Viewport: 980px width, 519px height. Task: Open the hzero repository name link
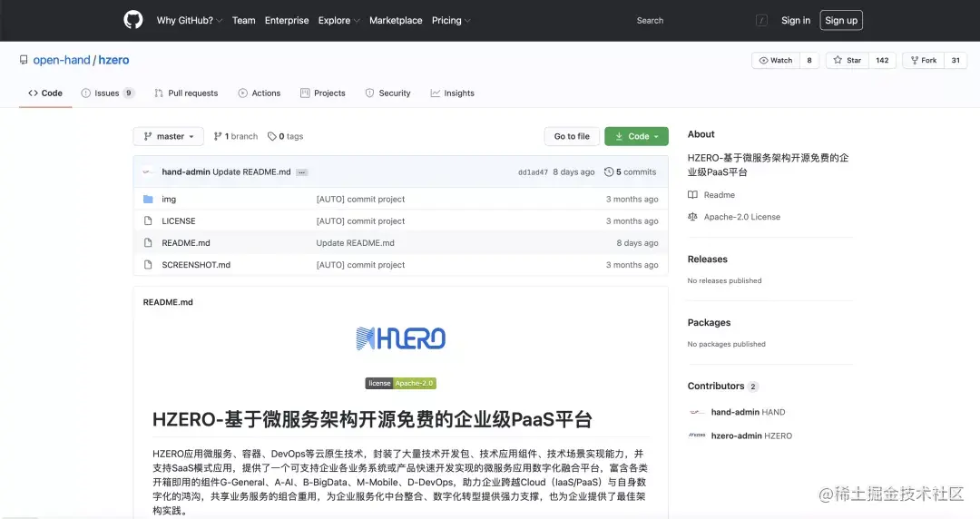pos(113,60)
